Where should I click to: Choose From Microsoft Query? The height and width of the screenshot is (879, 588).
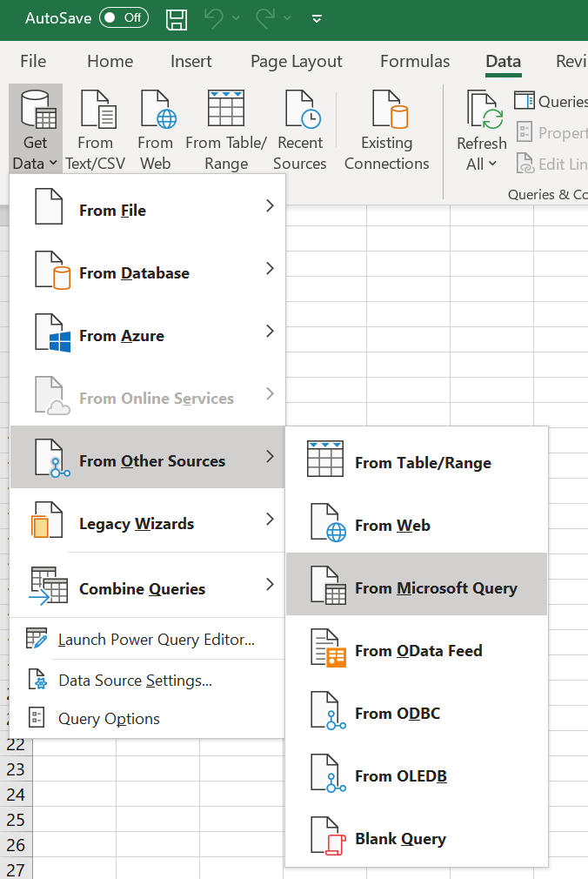[417, 584]
